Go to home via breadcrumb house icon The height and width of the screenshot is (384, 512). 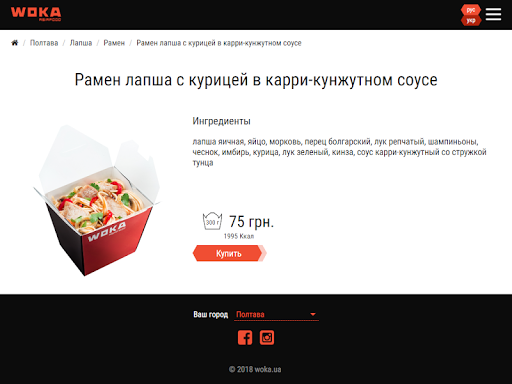pos(15,43)
